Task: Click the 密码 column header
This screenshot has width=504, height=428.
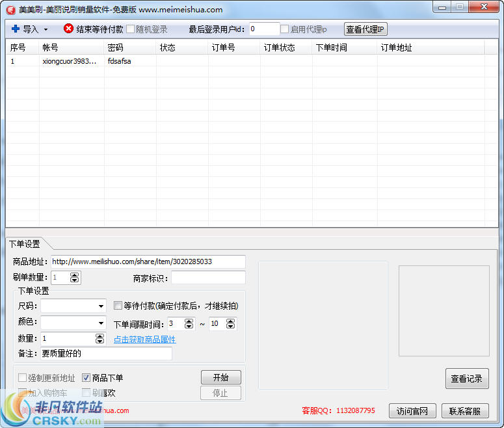Action: [130, 47]
